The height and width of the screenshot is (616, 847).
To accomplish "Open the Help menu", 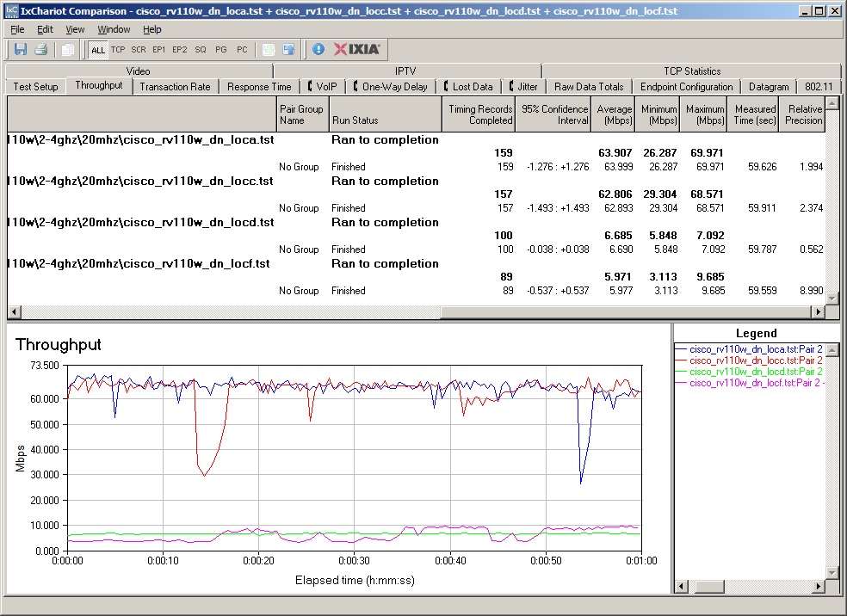I will coord(151,29).
